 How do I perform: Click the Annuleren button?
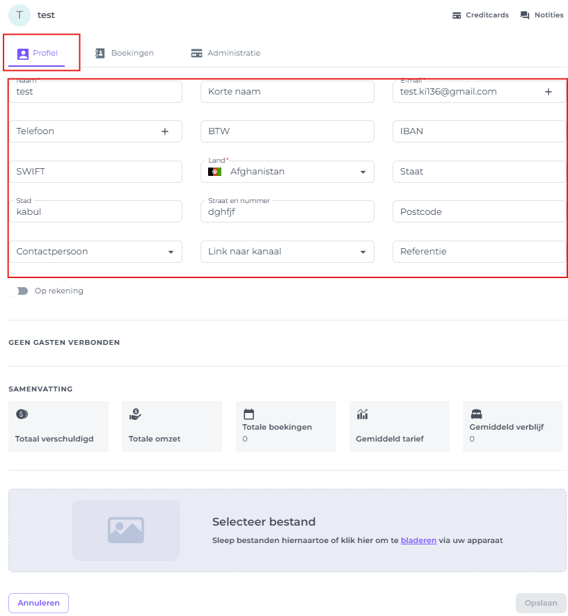click(x=38, y=603)
